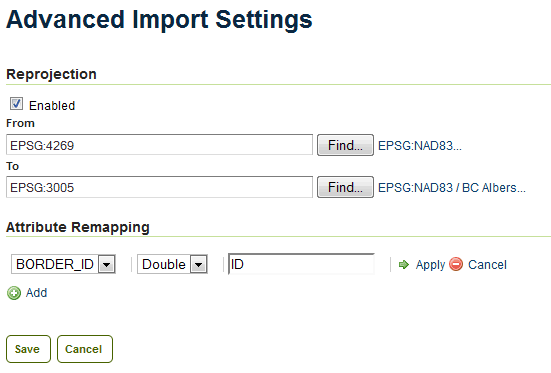Click the bottom Cancel button
The height and width of the screenshot is (373, 551).
85,349
